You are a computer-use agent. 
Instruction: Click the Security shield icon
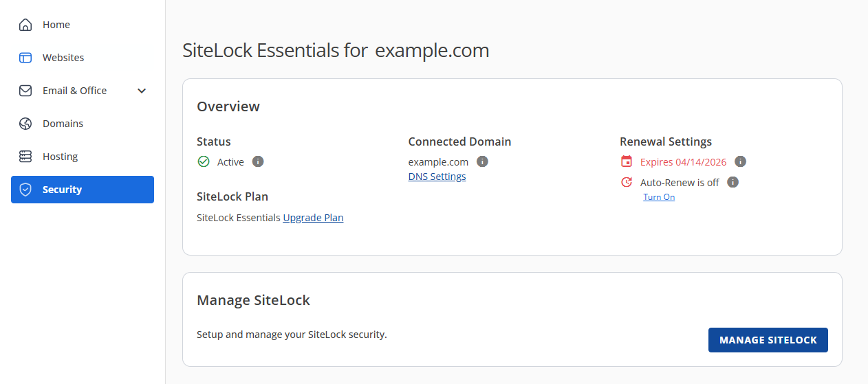(25, 190)
